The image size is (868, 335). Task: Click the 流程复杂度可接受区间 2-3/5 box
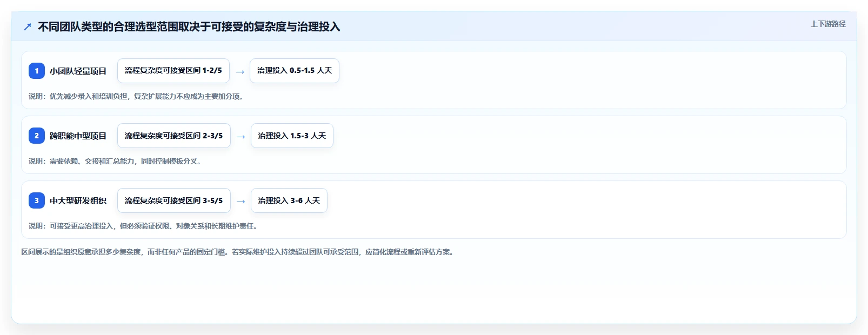[x=174, y=136]
